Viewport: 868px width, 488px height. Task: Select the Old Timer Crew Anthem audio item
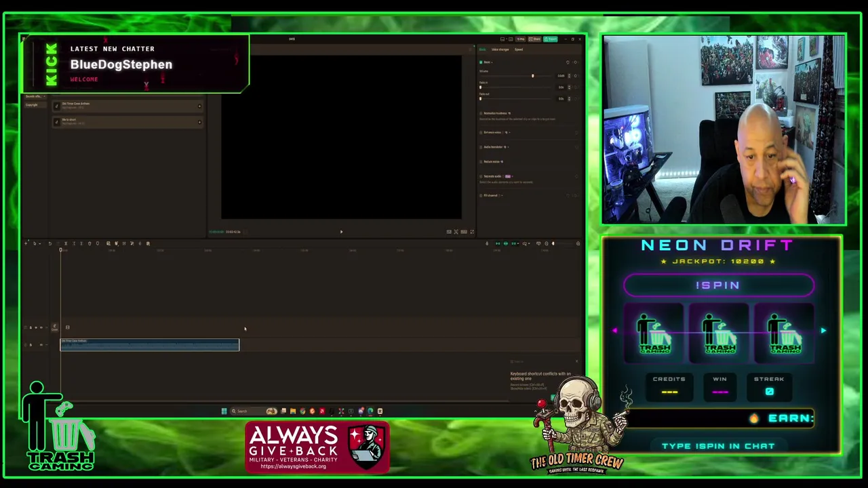click(x=127, y=106)
